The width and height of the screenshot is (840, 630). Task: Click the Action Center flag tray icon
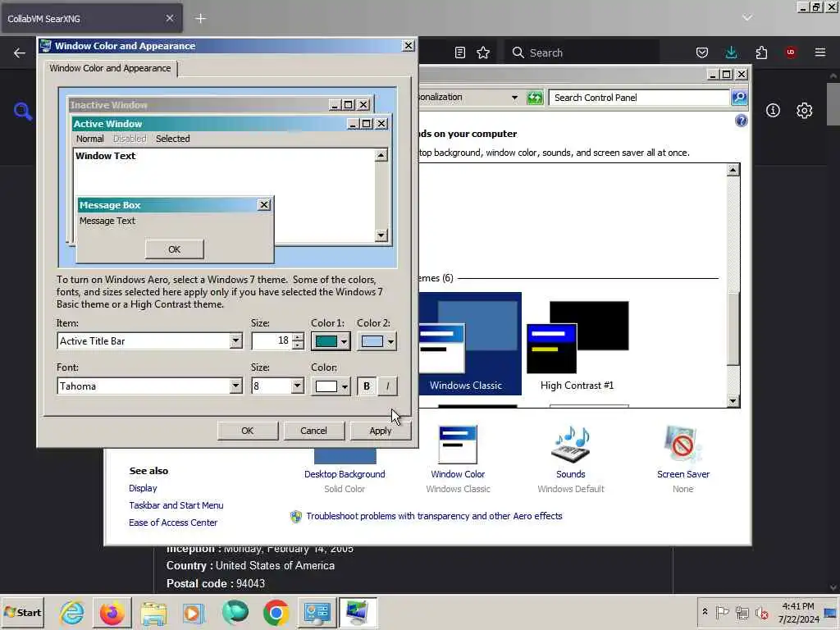click(x=722, y=612)
